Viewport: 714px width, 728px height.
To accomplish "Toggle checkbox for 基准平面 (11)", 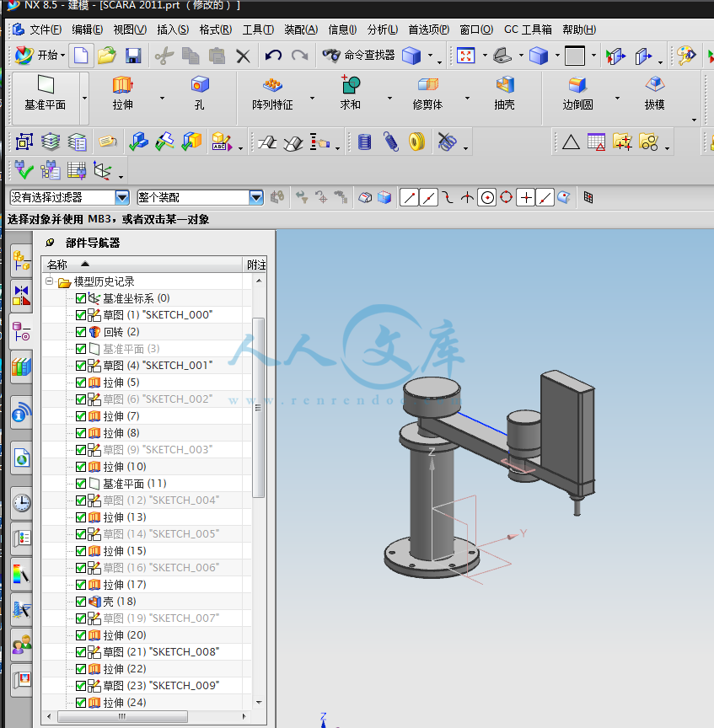I will pos(81,484).
